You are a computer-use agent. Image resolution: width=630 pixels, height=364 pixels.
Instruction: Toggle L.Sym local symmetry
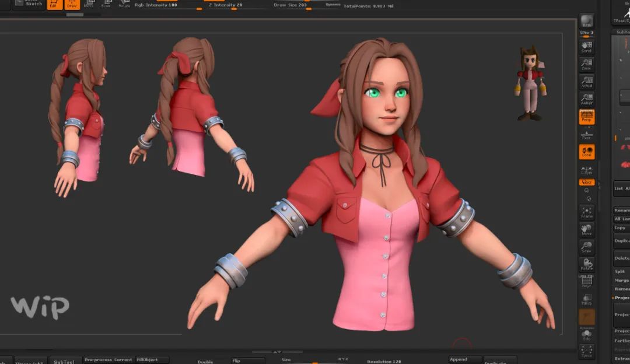pyautogui.click(x=587, y=170)
